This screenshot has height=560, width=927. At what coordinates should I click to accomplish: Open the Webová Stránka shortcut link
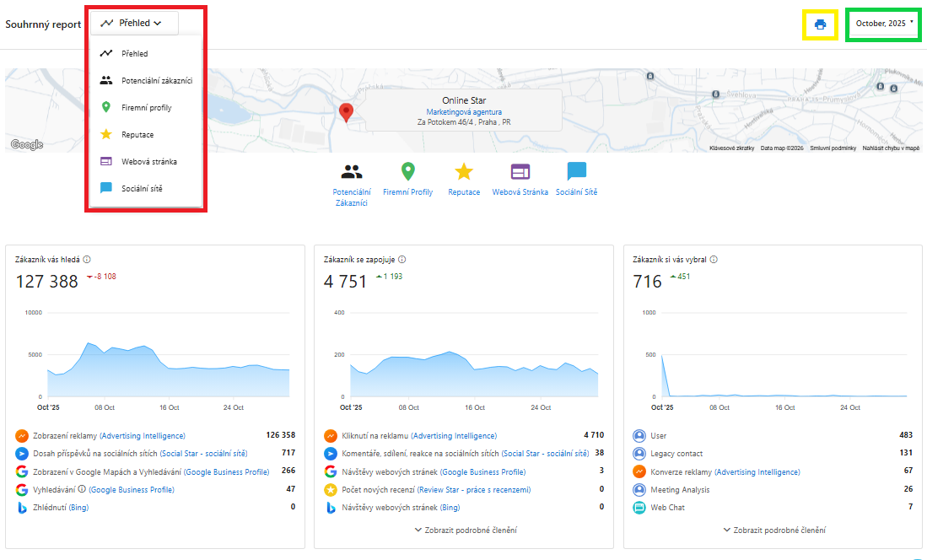click(520, 192)
